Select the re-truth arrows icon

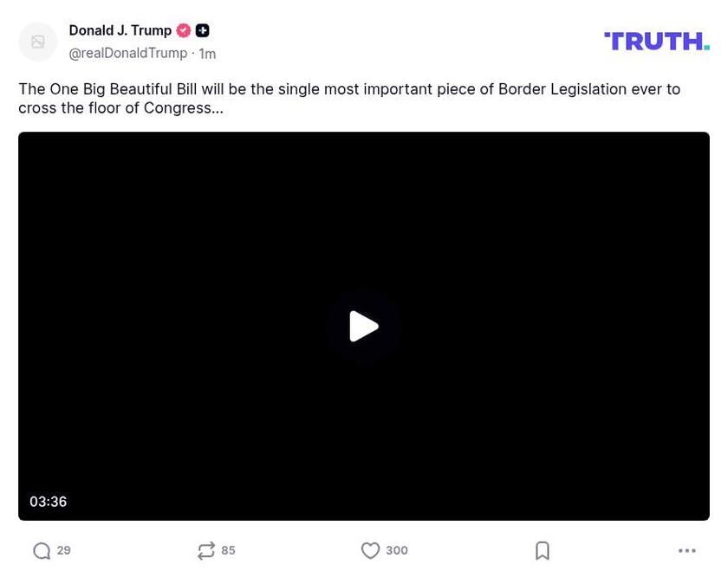click(x=206, y=550)
